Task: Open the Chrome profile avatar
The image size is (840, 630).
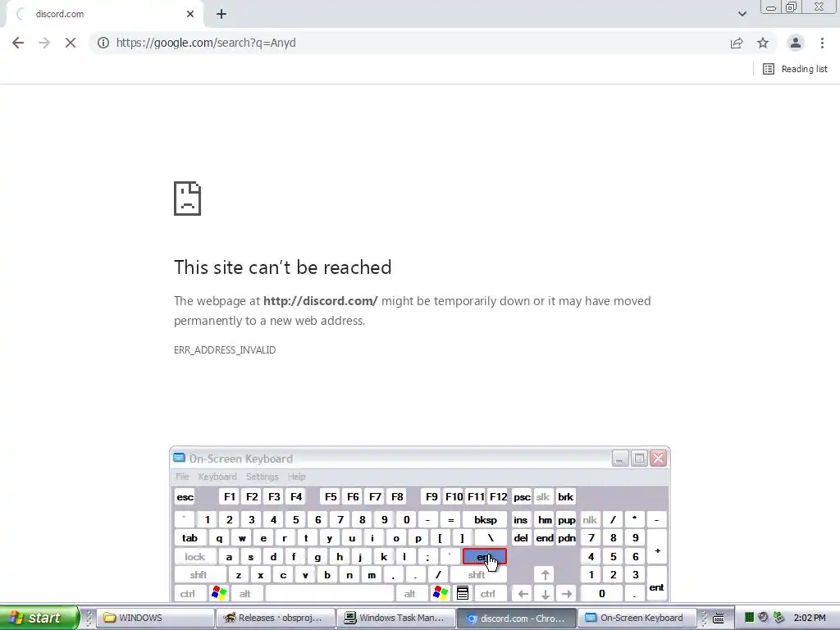Action: tap(796, 43)
